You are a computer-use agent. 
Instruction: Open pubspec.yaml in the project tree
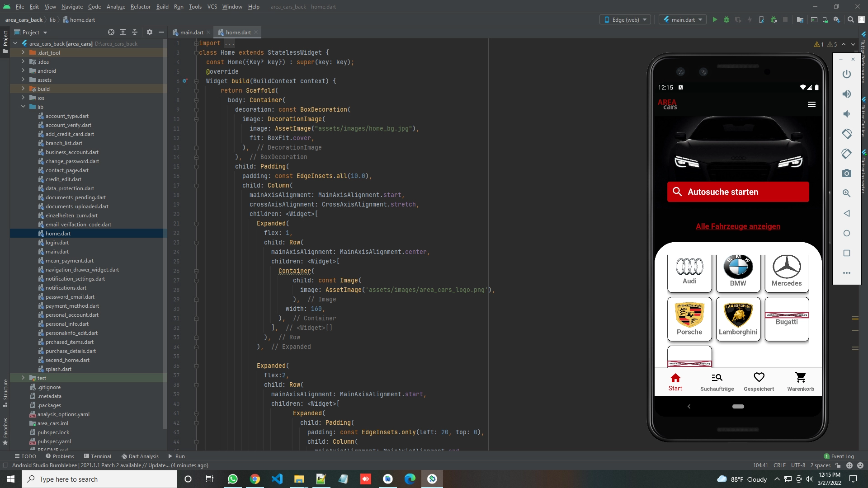(x=54, y=441)
